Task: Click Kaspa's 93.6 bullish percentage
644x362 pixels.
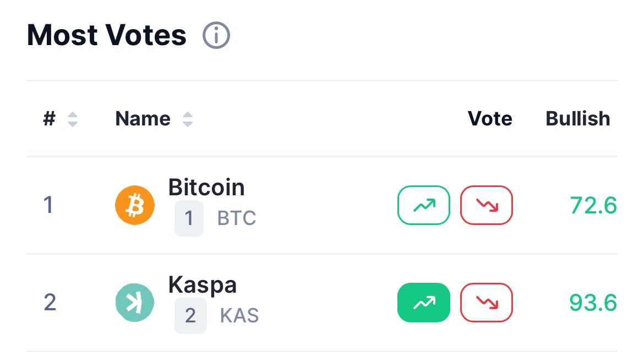Action: tap(593, 303)
